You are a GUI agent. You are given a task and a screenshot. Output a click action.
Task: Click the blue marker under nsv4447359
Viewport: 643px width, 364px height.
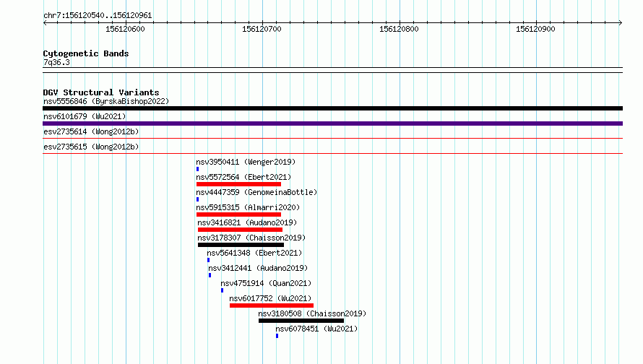(198, 199)
